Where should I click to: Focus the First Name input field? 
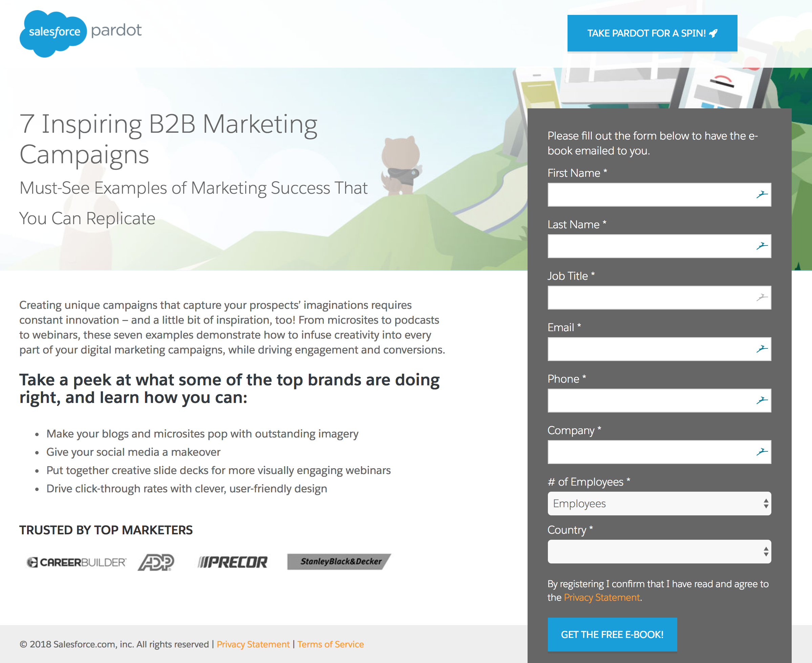pyautogui.click(x=649, y=195)
